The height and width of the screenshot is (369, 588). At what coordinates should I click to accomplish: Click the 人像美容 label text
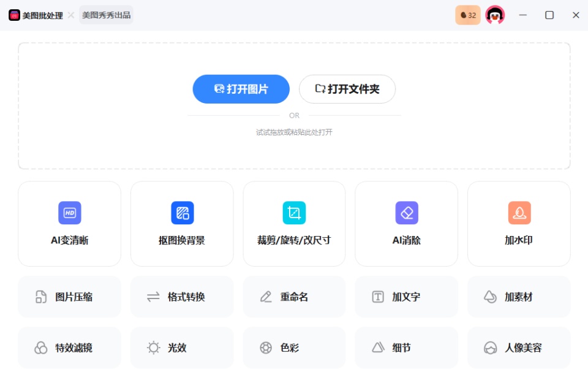click(x=523, y=348)
